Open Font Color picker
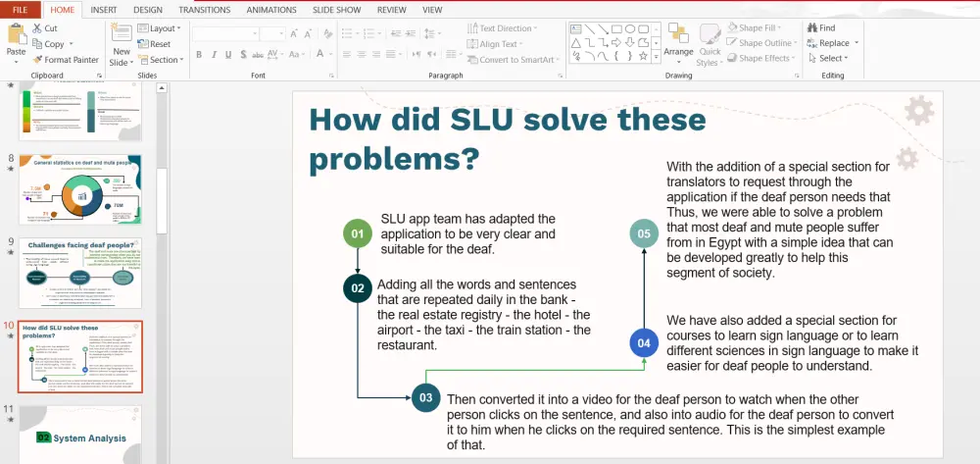980x464 pixels. click(323, 54)
